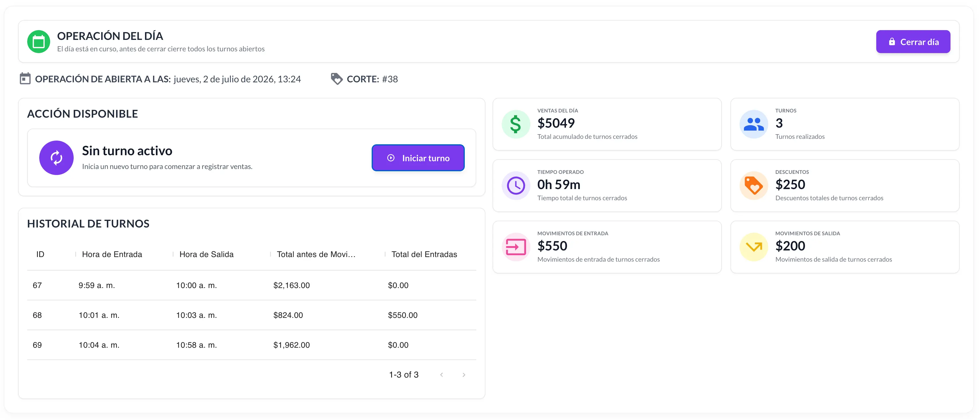980x420 pixels.
Task: Click the $1,962.00 total cell
Action: (x=291, y=345)
